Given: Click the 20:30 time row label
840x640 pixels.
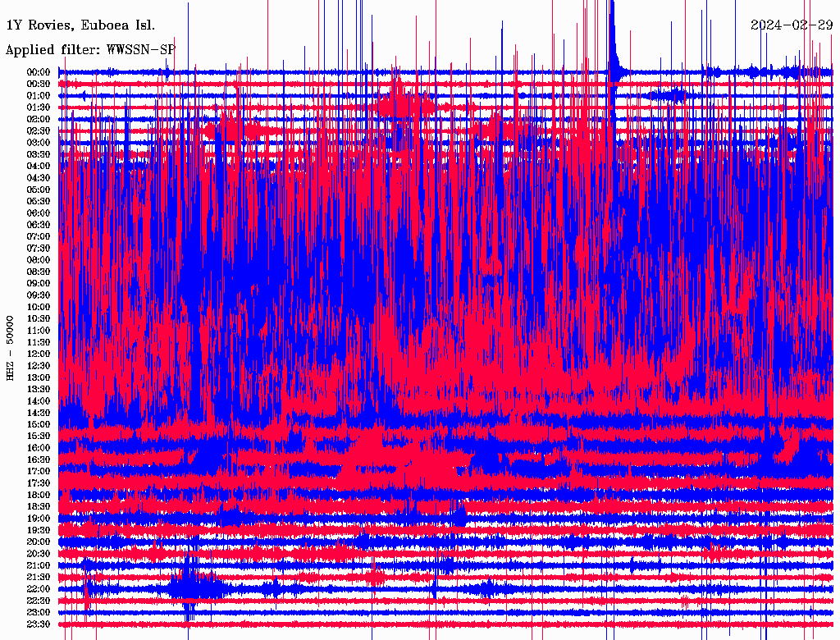Looking at the screenshot, I should [39, 554].
